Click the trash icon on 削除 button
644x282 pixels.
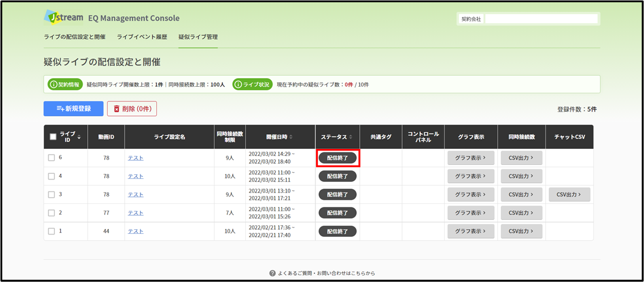[x=116, y=109]
